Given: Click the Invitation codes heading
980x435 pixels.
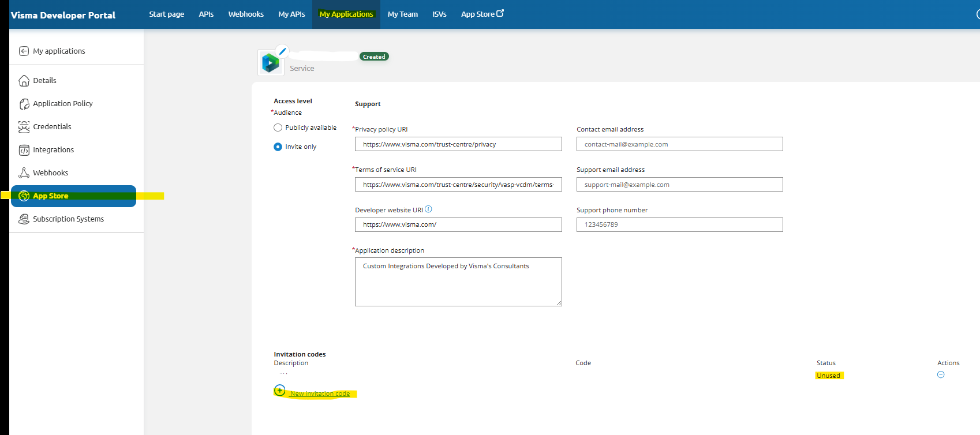Looking at the screenshot, I should point(300,354).
